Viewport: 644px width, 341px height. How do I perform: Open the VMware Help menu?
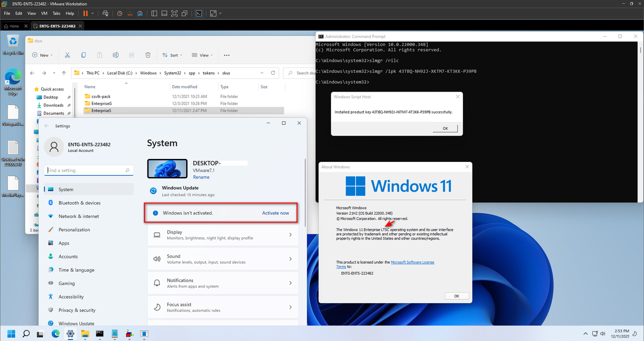click(x=70, y=13)
